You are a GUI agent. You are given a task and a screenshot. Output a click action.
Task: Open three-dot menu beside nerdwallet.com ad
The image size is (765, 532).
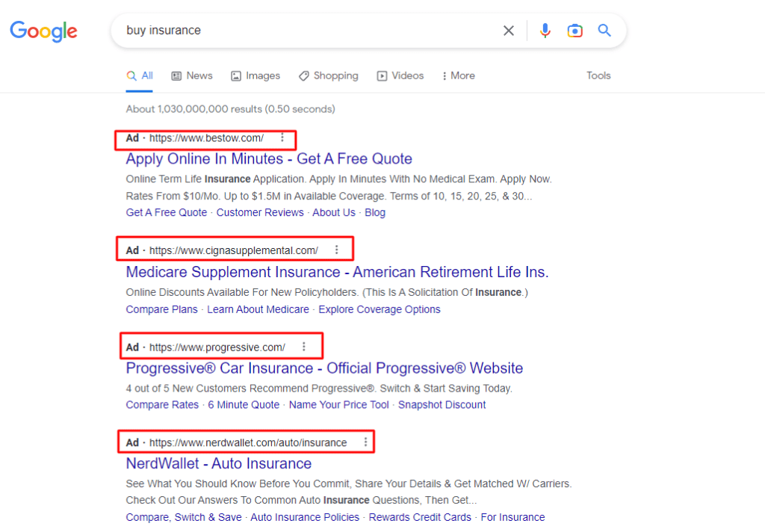[365, 442]
